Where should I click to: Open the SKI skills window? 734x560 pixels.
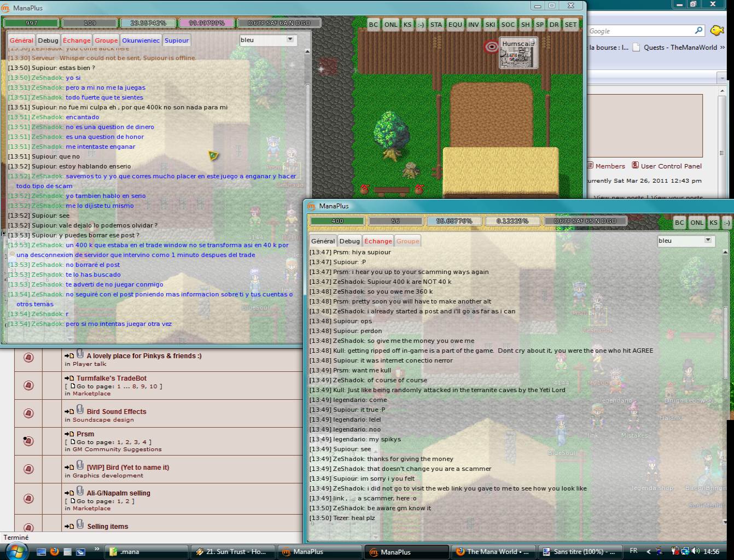click(490, 24)
